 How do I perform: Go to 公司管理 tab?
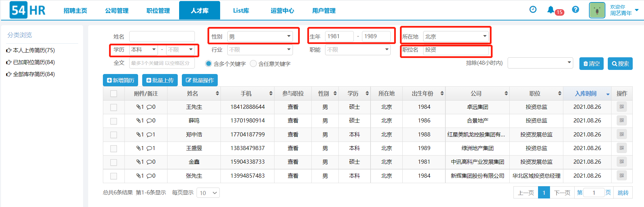117,11
